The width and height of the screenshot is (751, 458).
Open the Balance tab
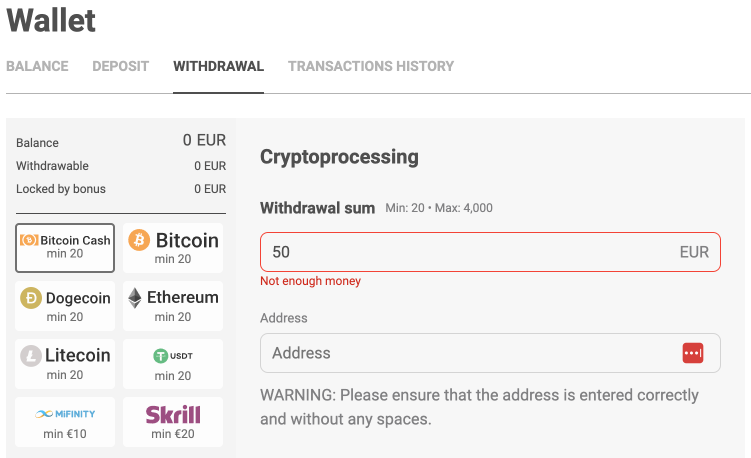coord(37,67)
